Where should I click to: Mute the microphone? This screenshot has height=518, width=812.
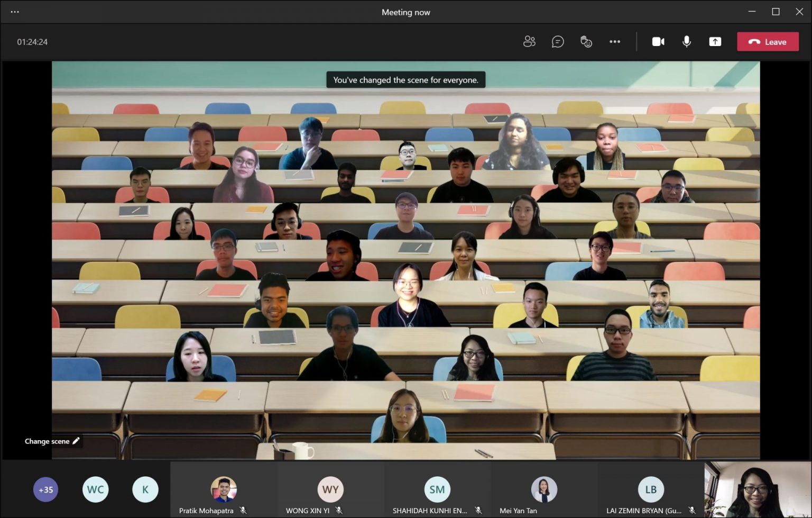click(x=686, y=41)
